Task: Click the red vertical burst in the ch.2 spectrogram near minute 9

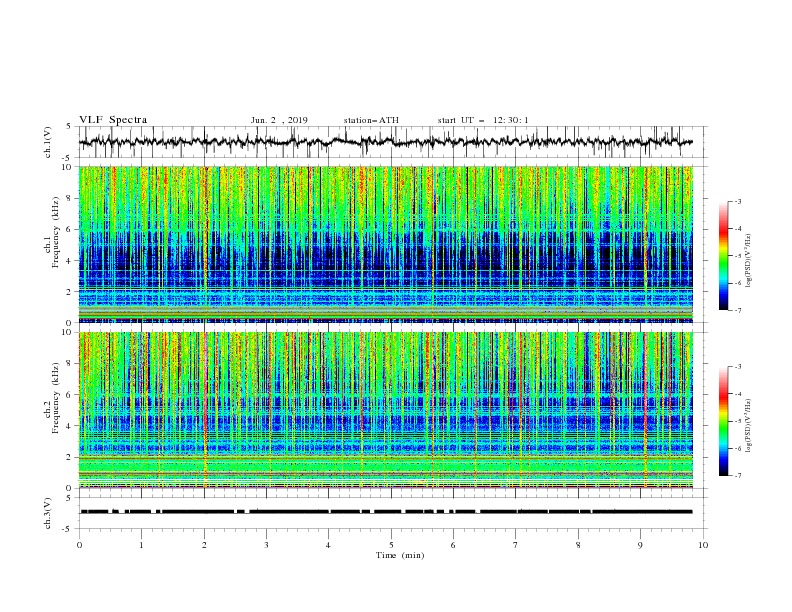Action: coord(646,410)
